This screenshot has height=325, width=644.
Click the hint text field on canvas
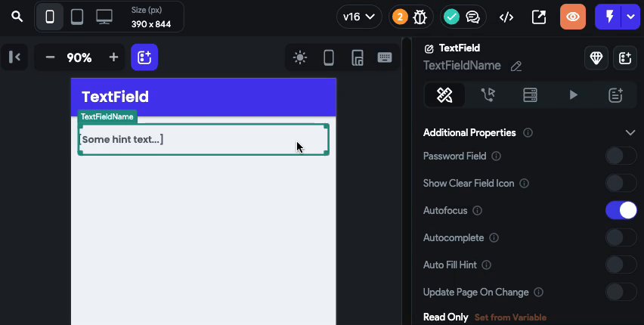click(x=203, y=140)
